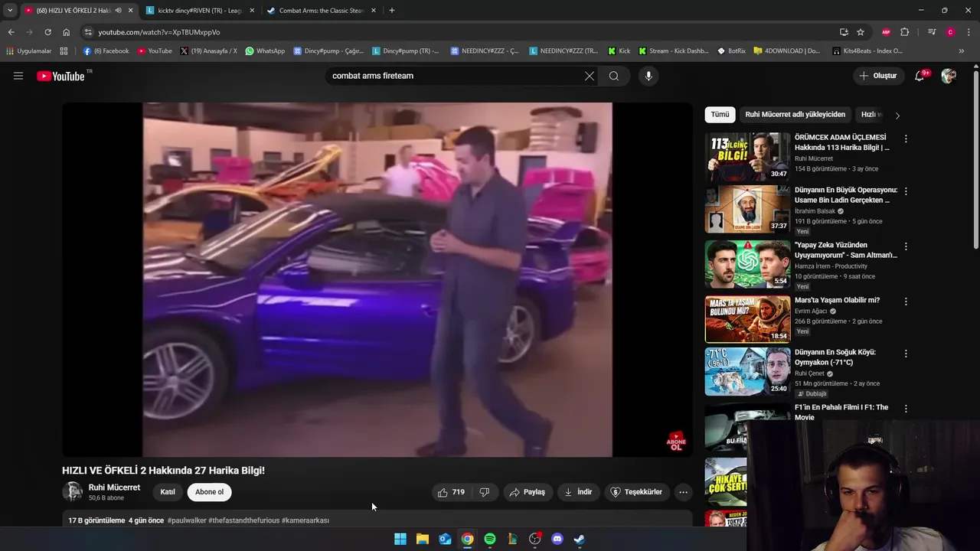Share the video with Paylaş

[x=528, y=492]
